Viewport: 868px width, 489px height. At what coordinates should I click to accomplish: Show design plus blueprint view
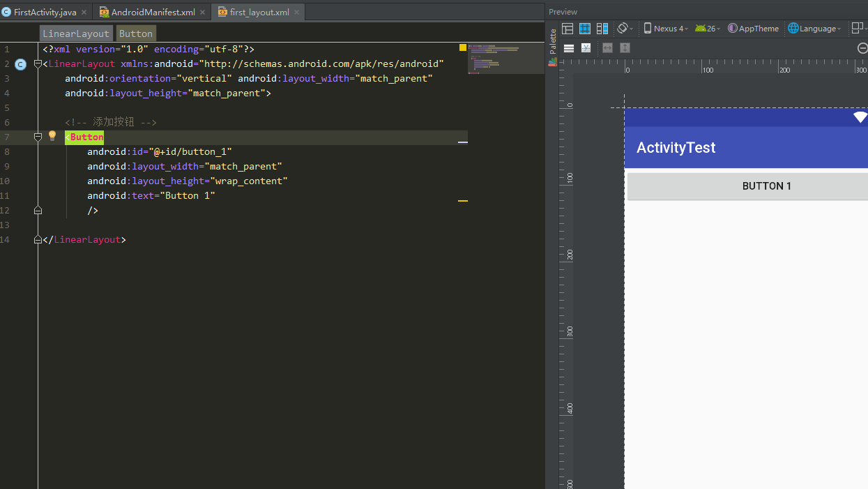602,29
